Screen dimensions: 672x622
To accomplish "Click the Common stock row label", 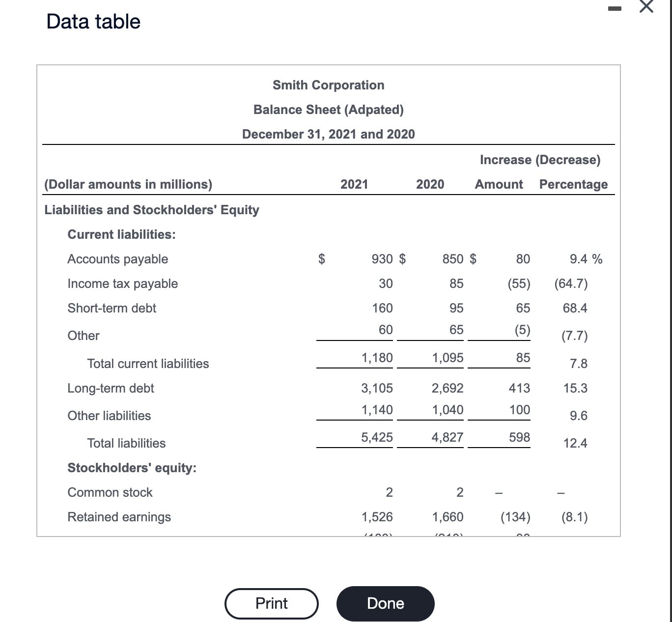I will pos(110,492).
